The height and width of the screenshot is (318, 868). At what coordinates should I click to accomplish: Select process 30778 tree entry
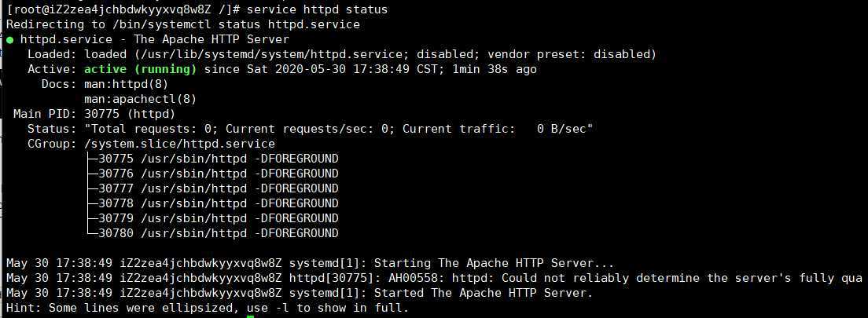pyautogui.click(x=213, y=203)
